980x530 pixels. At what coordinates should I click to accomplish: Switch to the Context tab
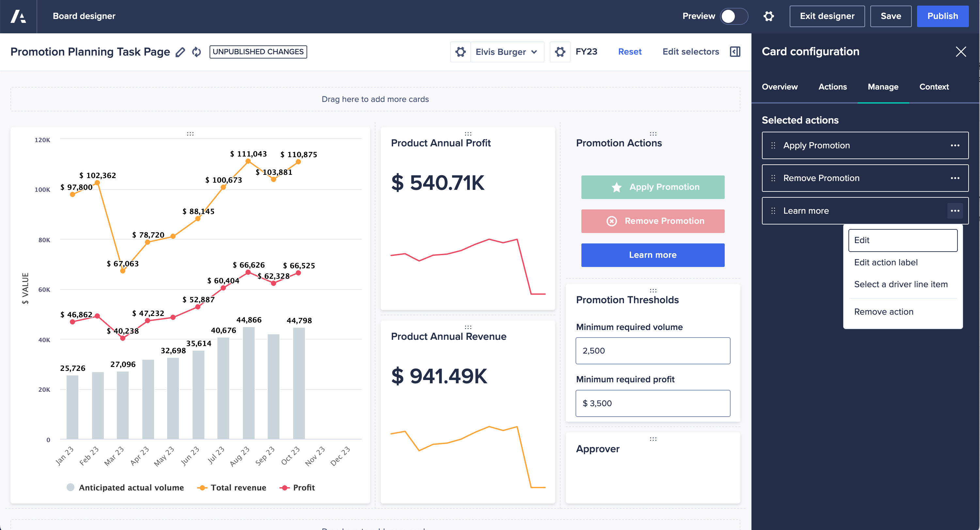tap(934, 87)
